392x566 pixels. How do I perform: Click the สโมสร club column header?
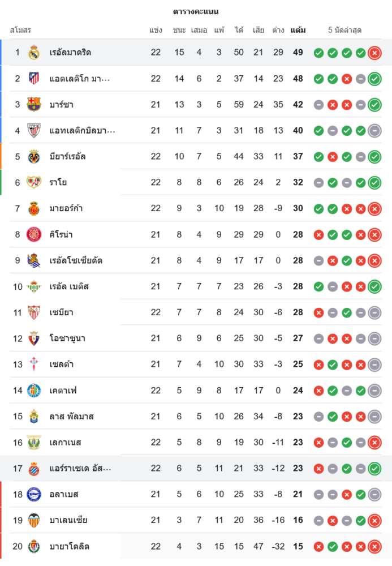coord(20,30)
